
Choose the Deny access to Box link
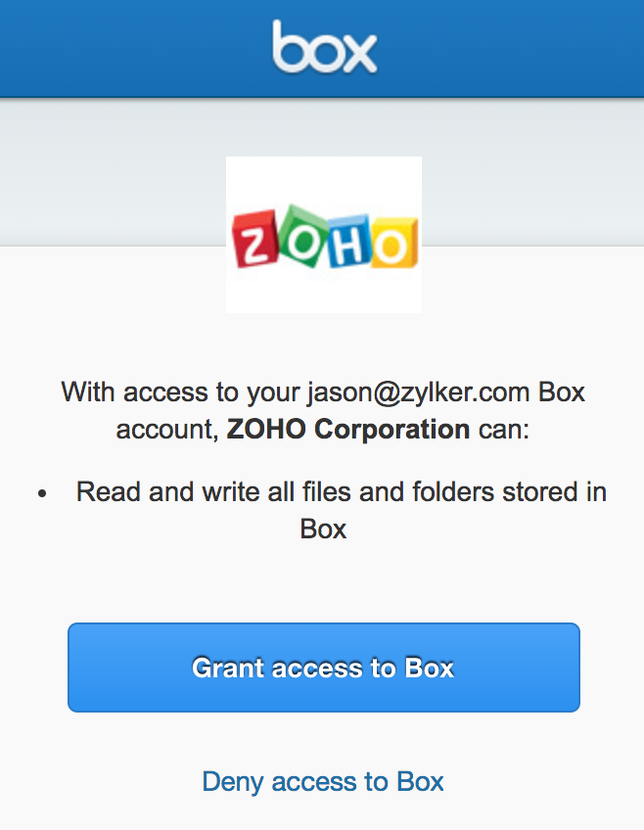[x=323, y=781]
